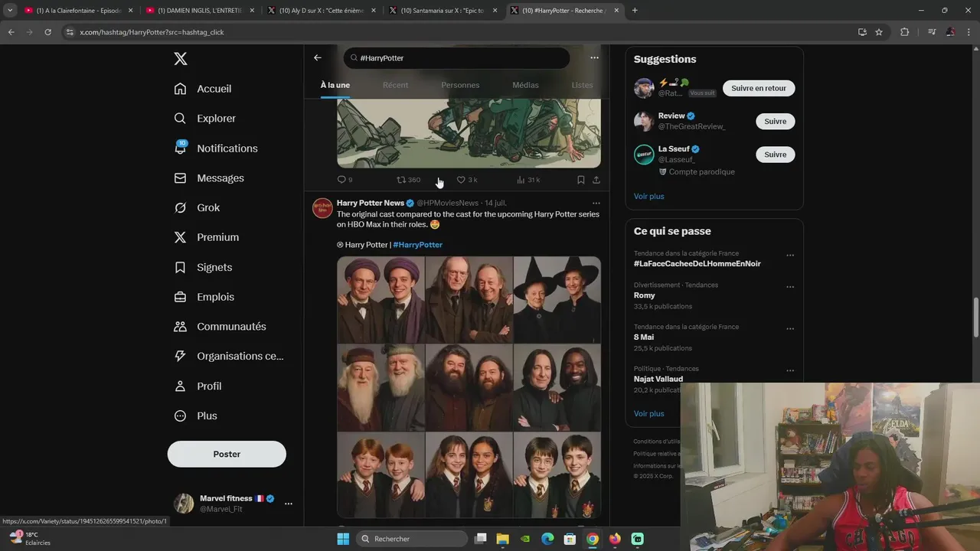This screenshot has height=551, width=980.
Task: Click the #HarryPotter search field
Action: pyautogui.click(x=456, y=58)
